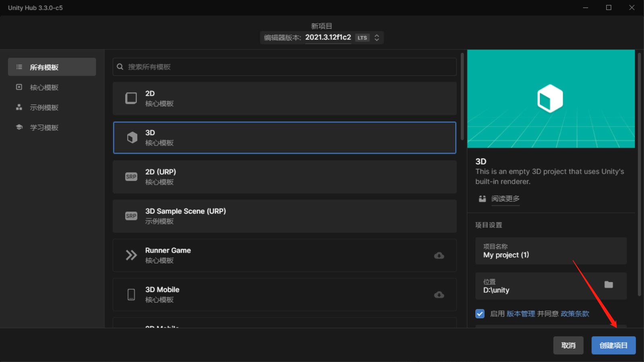Click the 新项目 title text
This screenshot has height=362, width=644.
point(322,26)
